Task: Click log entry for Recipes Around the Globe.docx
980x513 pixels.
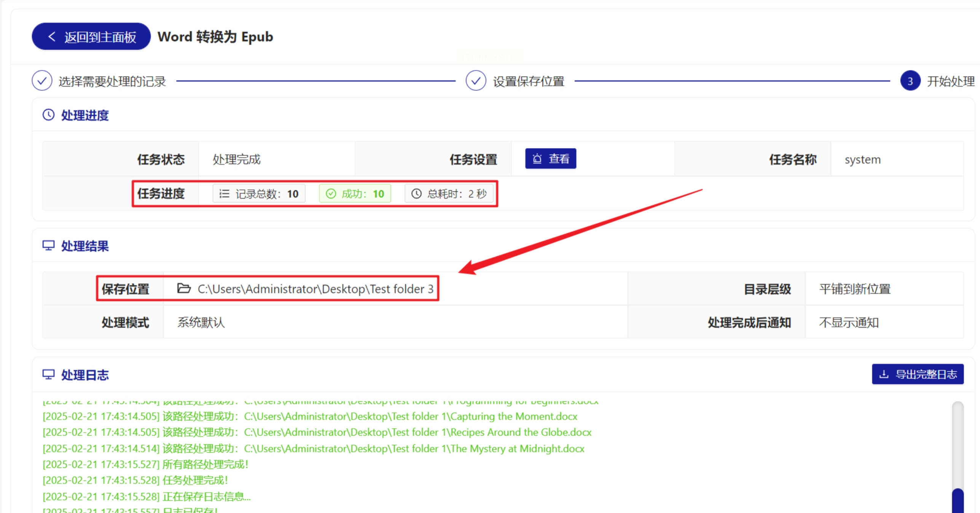Action: point(317,432)
